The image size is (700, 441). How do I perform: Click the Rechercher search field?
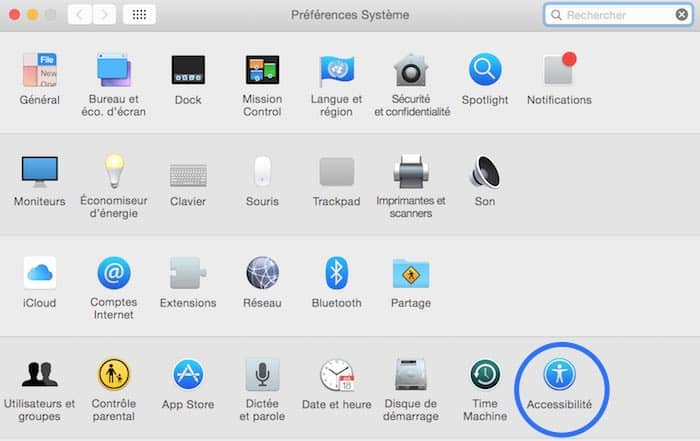click(x=618, y=15)
